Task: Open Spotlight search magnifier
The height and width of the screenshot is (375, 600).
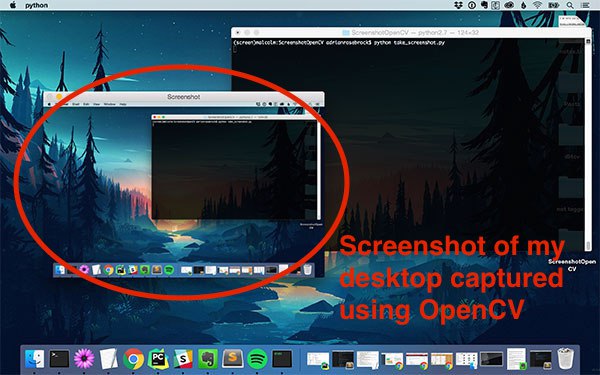Action: coord(570,5)
